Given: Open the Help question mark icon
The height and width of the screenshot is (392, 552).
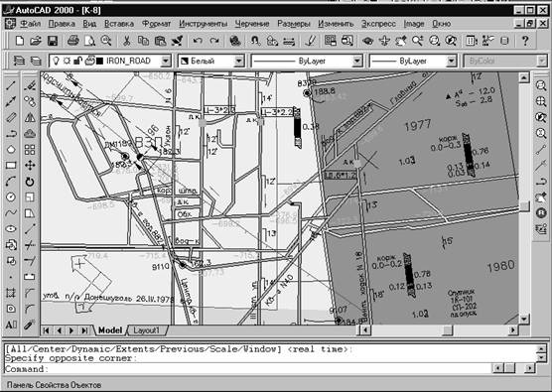Looking at the screenshot, I should coord(524,41).
